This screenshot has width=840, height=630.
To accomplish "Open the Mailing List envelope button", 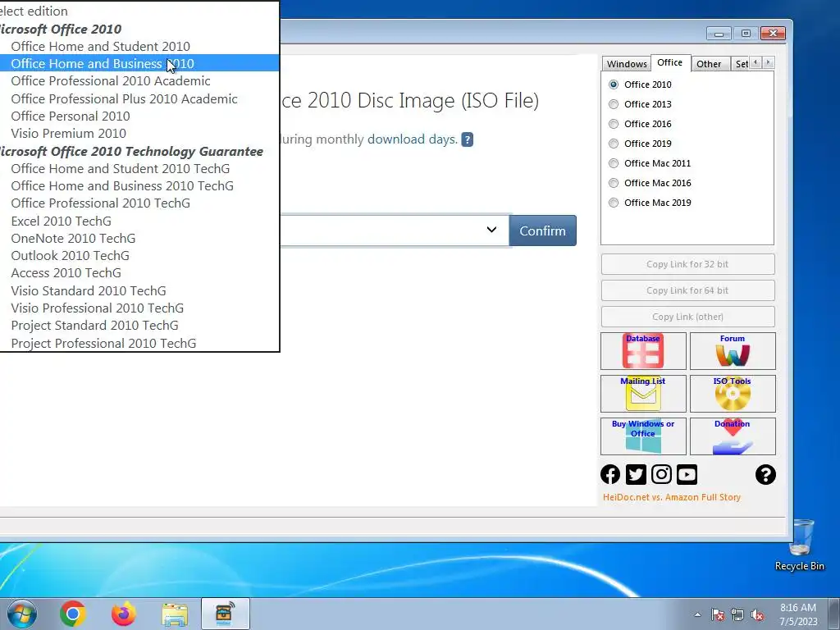I will pyautogui.click(x=643, y=394).
